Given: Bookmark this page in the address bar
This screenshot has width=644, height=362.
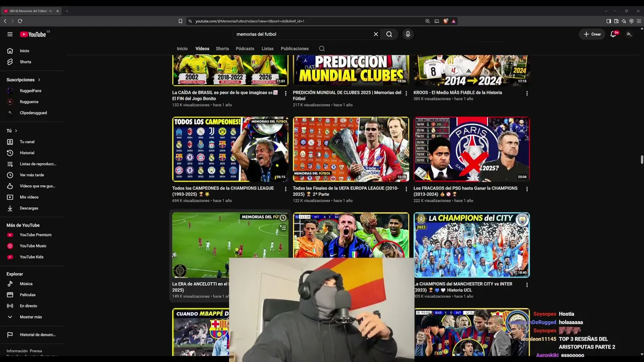Looking at the screenshot, I should coord(180,21).
